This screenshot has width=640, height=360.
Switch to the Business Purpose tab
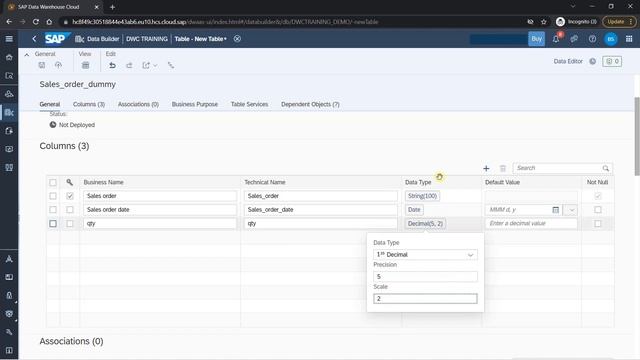pyautogui.click(x=195, y=104)
